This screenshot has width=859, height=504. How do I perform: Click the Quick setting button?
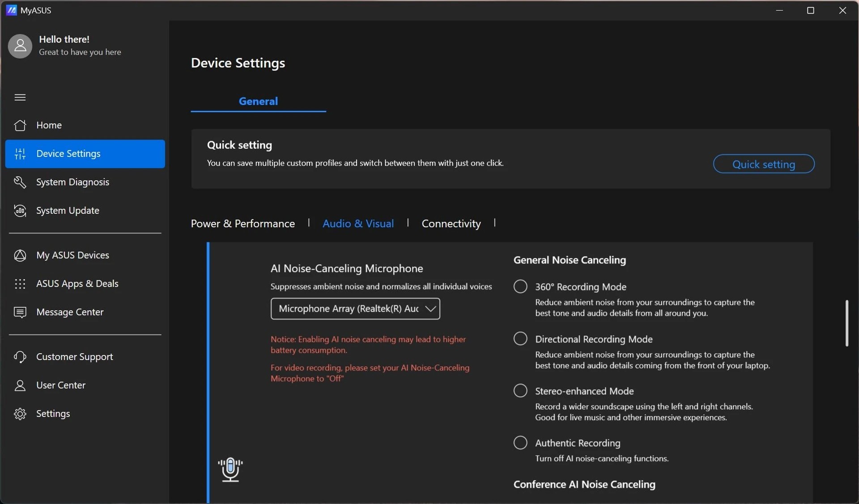763,164
